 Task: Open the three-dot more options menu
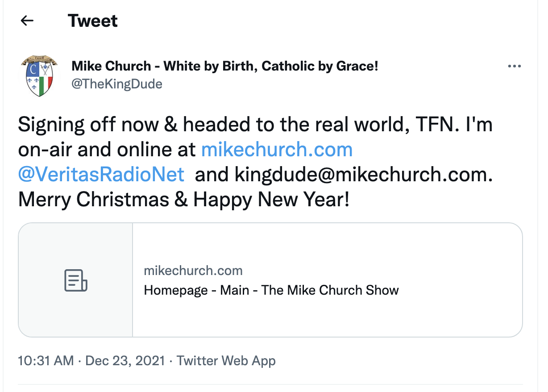coord(514,67)
